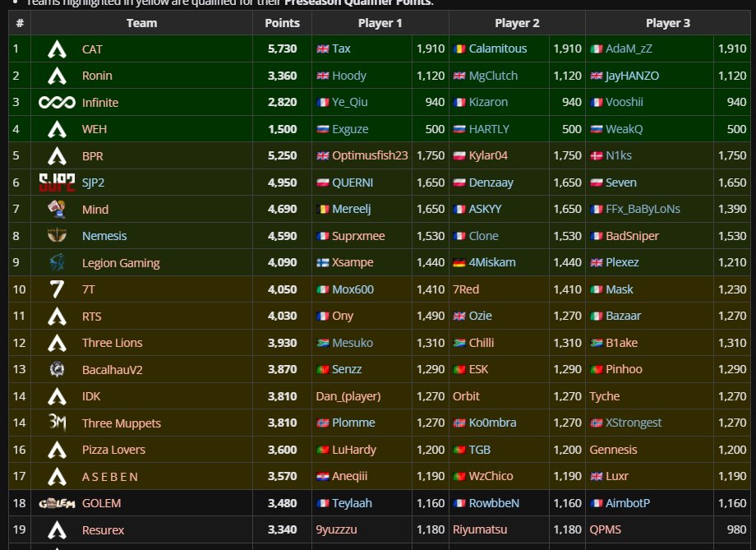This screenshot has width=756, height=550.
Task: Click SJP2's total points 4,950
Action: click(282, 183)
